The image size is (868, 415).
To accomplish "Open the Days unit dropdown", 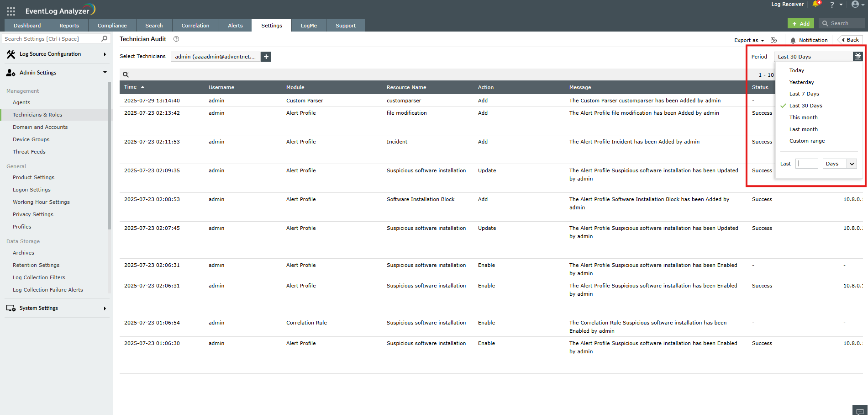I will (839, 164).
